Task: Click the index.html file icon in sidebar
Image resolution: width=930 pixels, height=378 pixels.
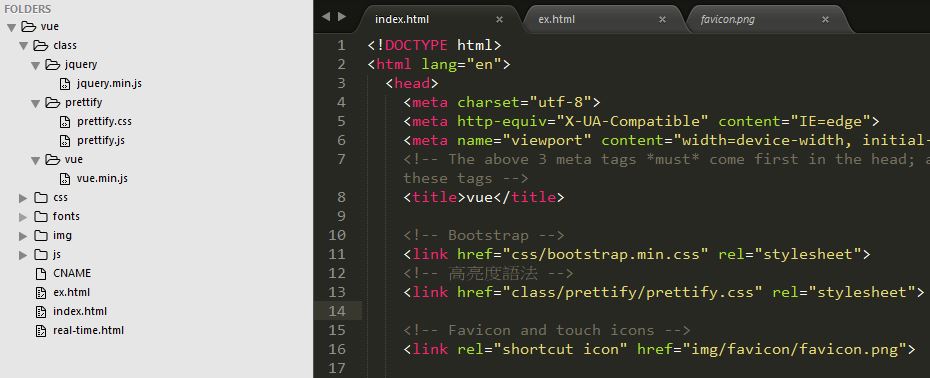Action: point(41,312)
